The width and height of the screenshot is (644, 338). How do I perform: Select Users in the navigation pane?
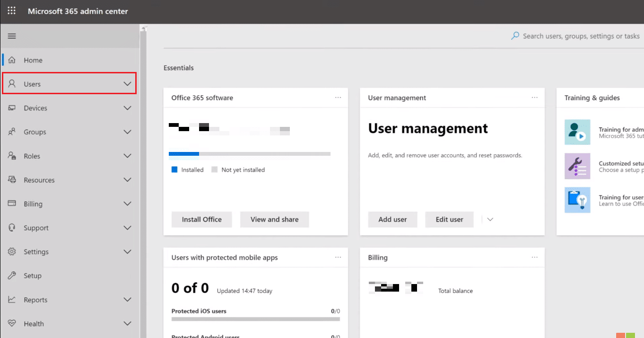(70, 84)
